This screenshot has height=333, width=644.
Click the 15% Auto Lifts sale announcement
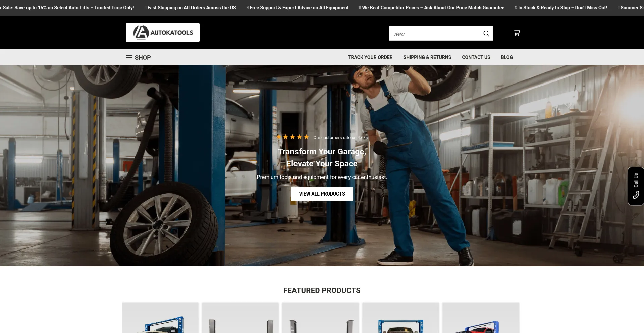click(x=67, y=8)
